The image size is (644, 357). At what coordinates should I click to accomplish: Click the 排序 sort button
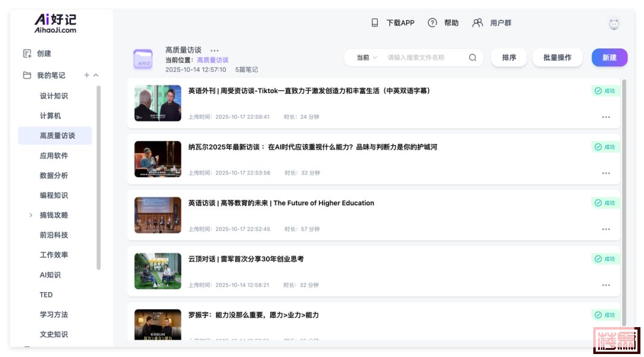(509, 58)
